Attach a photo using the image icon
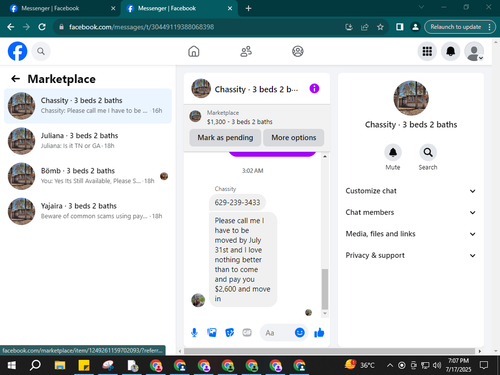The width and height of the screenshot is (500, 375). 212,333
